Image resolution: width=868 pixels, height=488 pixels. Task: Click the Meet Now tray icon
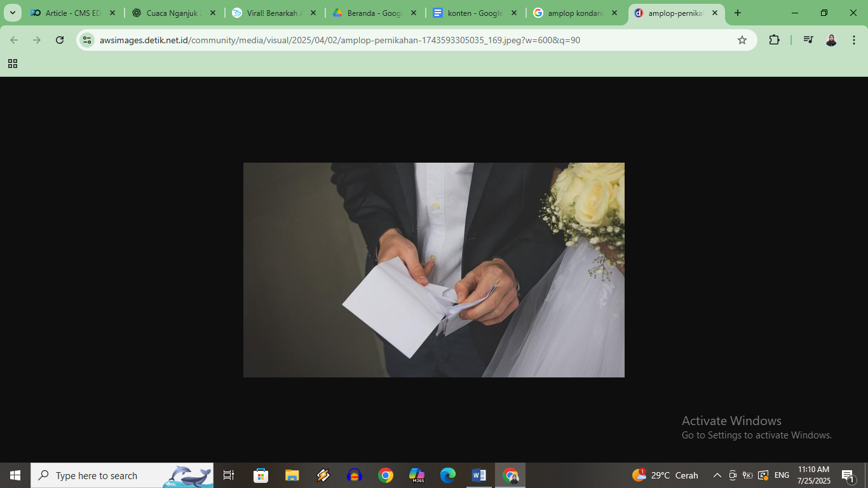[733, 475]
